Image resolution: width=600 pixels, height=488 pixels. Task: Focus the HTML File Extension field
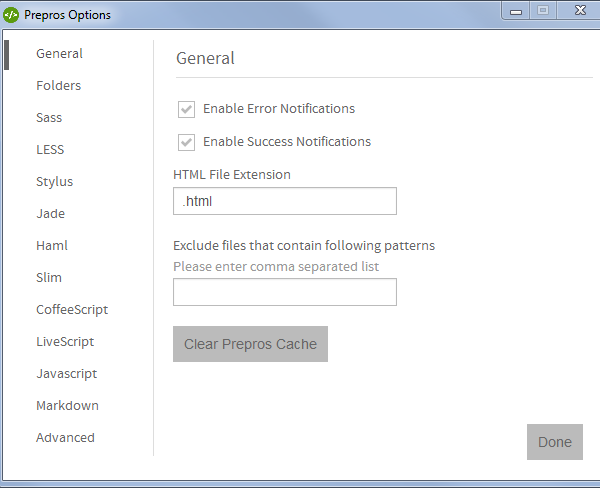(285, 201)
